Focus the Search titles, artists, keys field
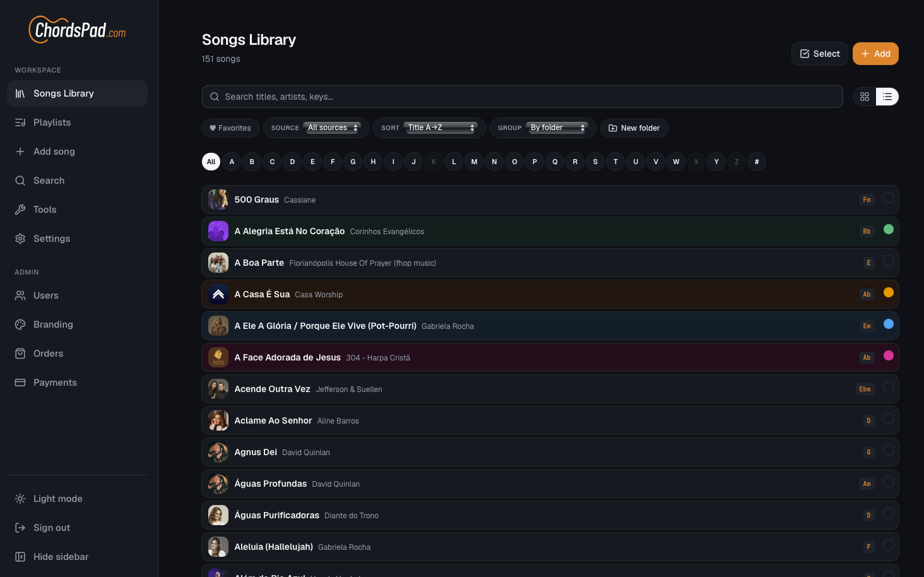Viewport: 924px width, 577px height. 523,97
